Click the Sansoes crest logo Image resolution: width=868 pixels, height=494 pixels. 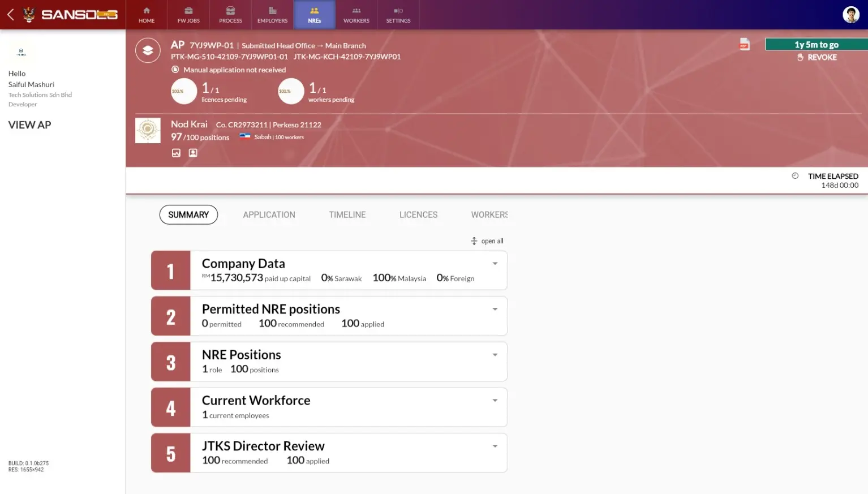click(x=29, y=14)
